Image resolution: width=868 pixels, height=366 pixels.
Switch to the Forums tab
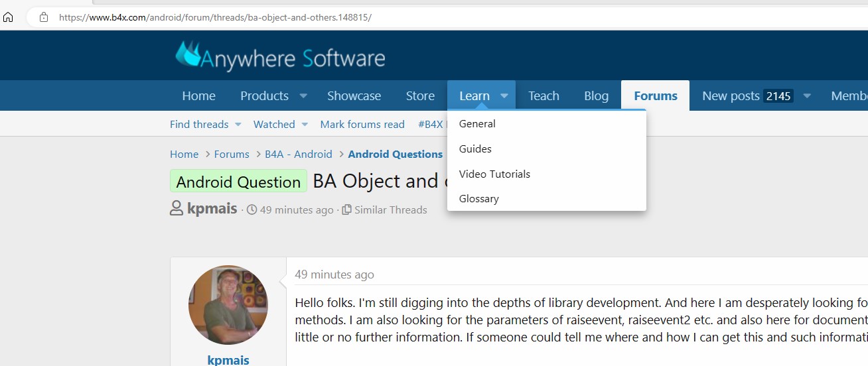[x=655, y=96]
